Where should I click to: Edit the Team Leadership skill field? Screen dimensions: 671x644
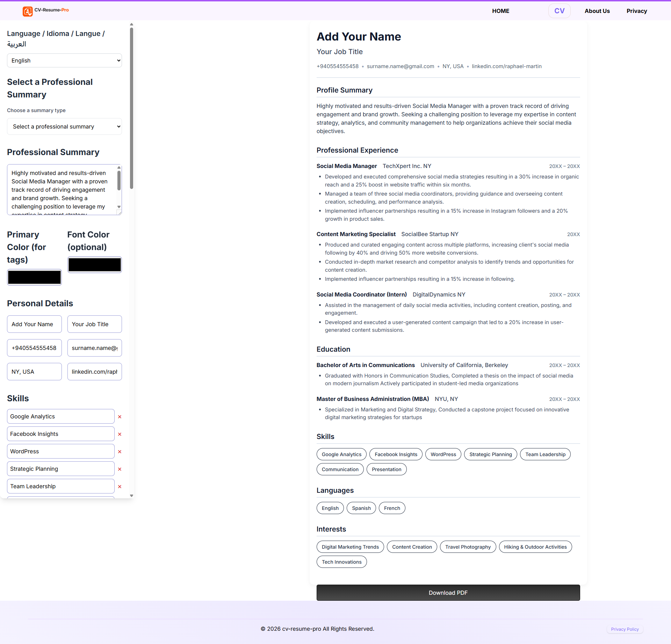pyautogui.click(x=60, y=486)
